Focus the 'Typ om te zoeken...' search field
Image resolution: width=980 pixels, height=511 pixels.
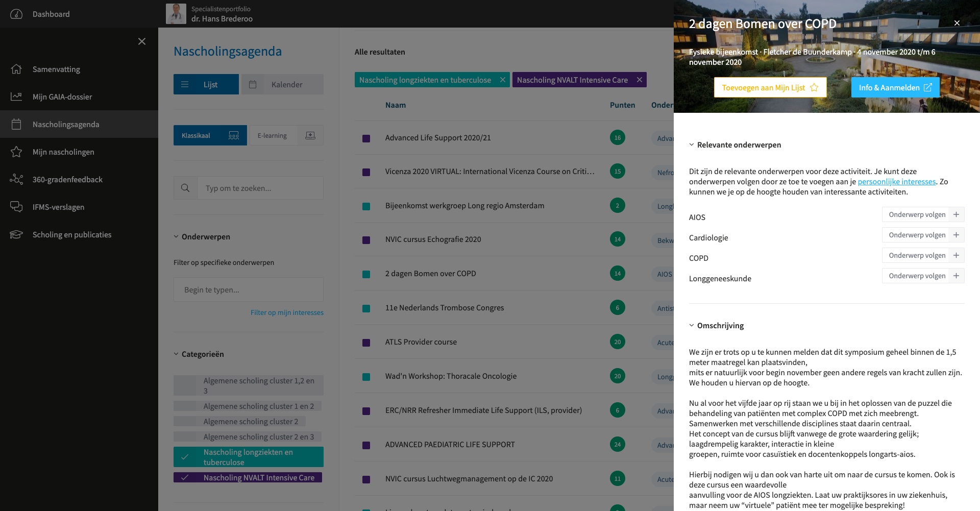pos(260,188)
